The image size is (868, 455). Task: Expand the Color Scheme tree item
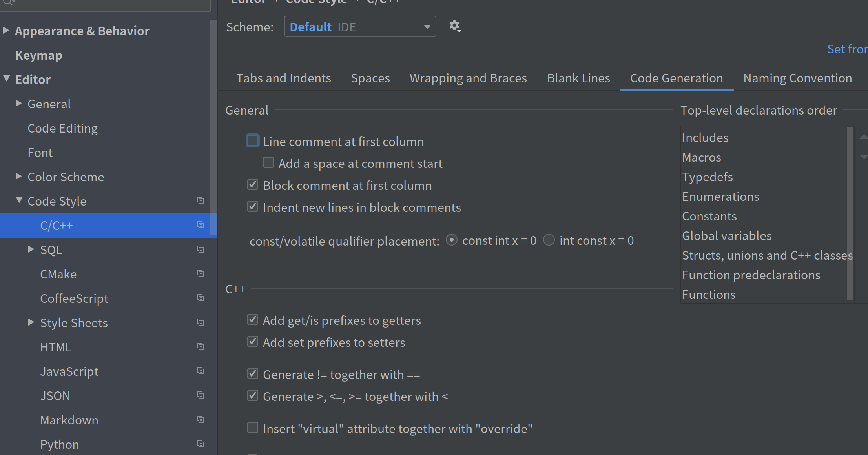click(x=18, y=176)
